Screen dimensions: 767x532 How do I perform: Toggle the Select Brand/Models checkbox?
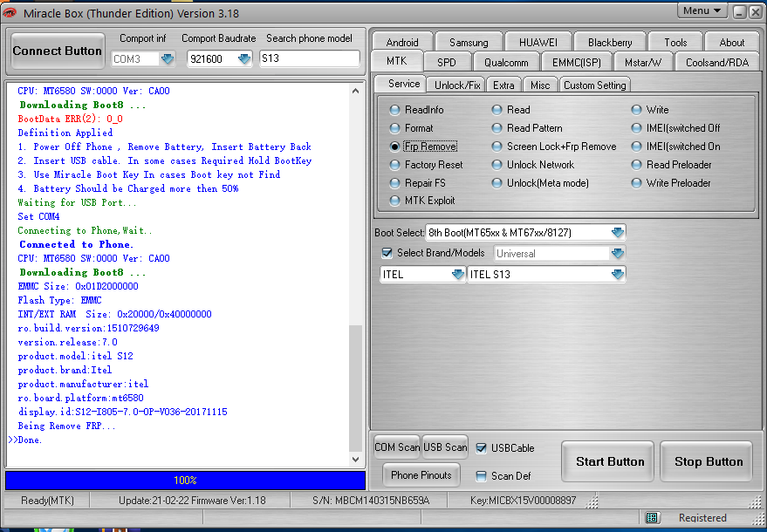pyautogui.click(x=387, y=253)
